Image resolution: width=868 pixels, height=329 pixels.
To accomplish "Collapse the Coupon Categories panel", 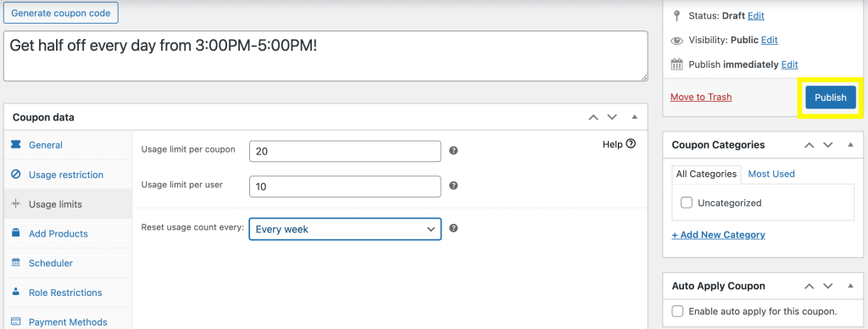I will (851, 144).
